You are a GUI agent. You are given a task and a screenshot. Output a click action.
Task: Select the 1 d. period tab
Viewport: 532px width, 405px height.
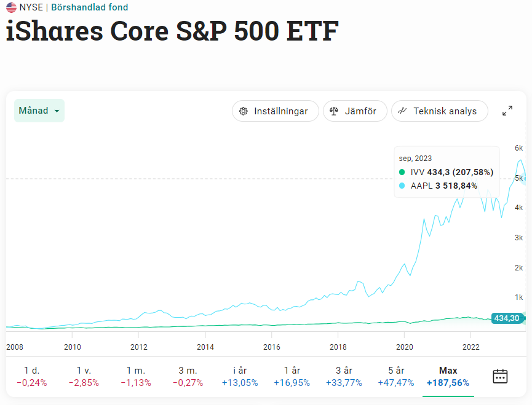click(31, 376)
